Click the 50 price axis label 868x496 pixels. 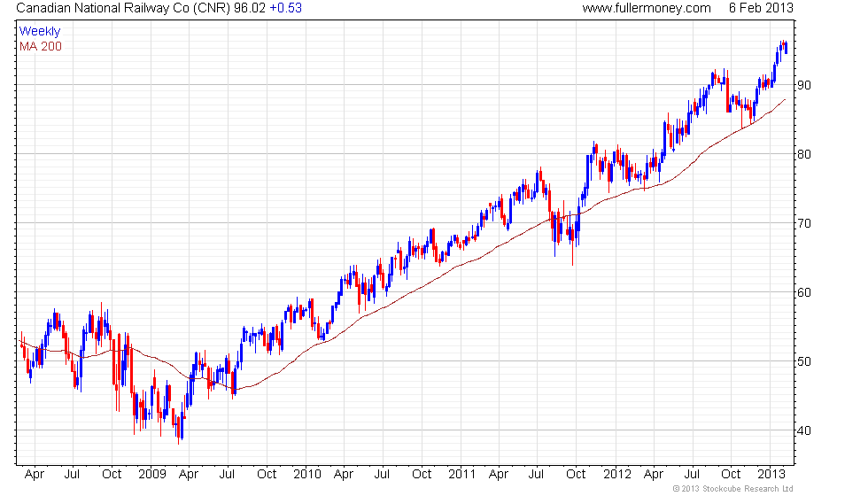(804, 361)
